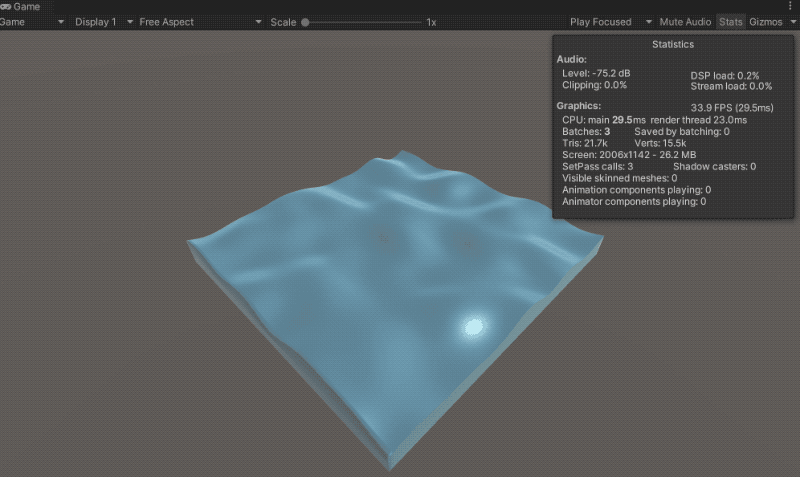Click the Game controller icon on tab
Screen dimensions: 800x477
click(x=6, y=7)
